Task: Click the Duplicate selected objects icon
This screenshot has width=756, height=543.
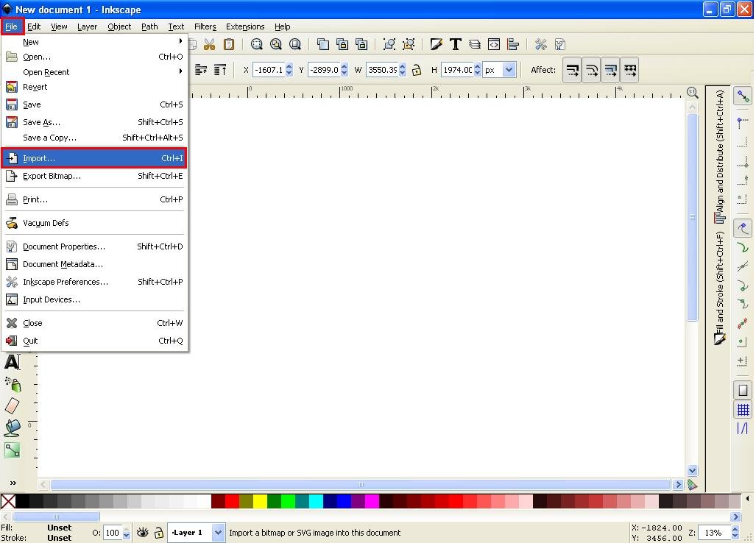Action: point(323,45)
